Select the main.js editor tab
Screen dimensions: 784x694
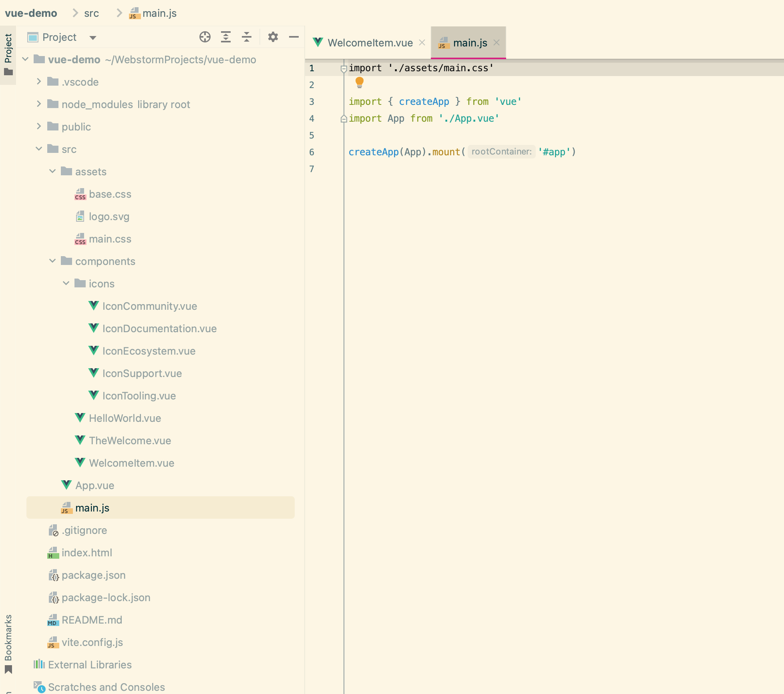[x=469, y=43]
